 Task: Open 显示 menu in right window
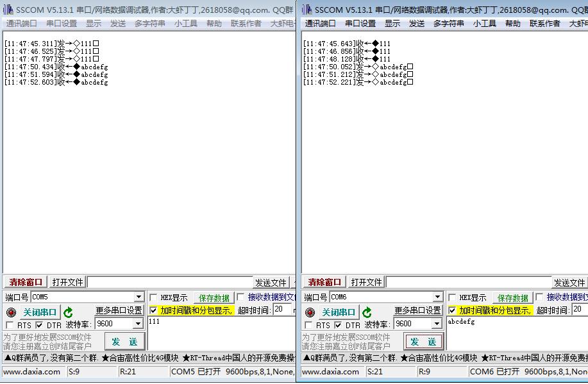click(392, 24)
